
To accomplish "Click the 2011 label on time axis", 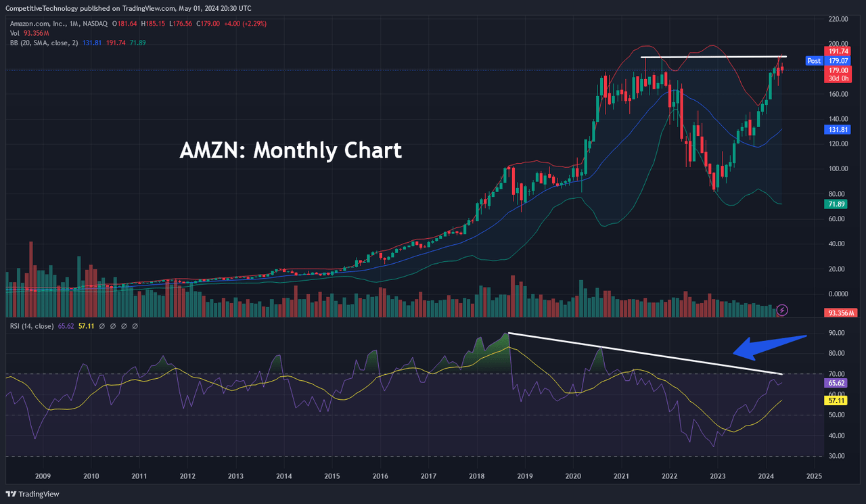I will [139, 476].
